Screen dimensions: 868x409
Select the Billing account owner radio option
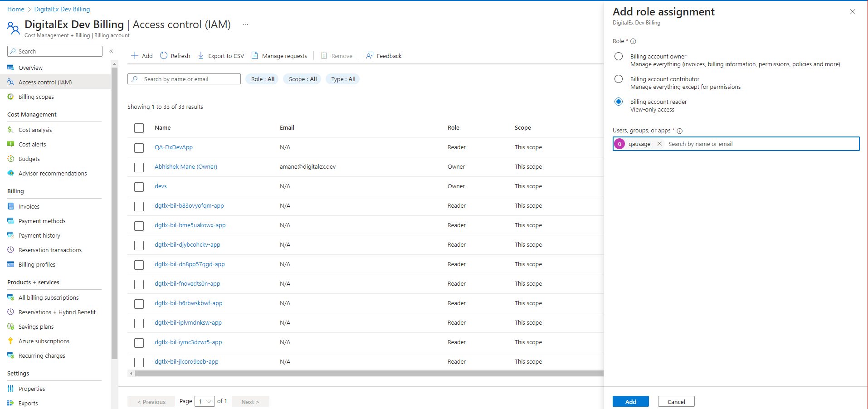[619, 56]
